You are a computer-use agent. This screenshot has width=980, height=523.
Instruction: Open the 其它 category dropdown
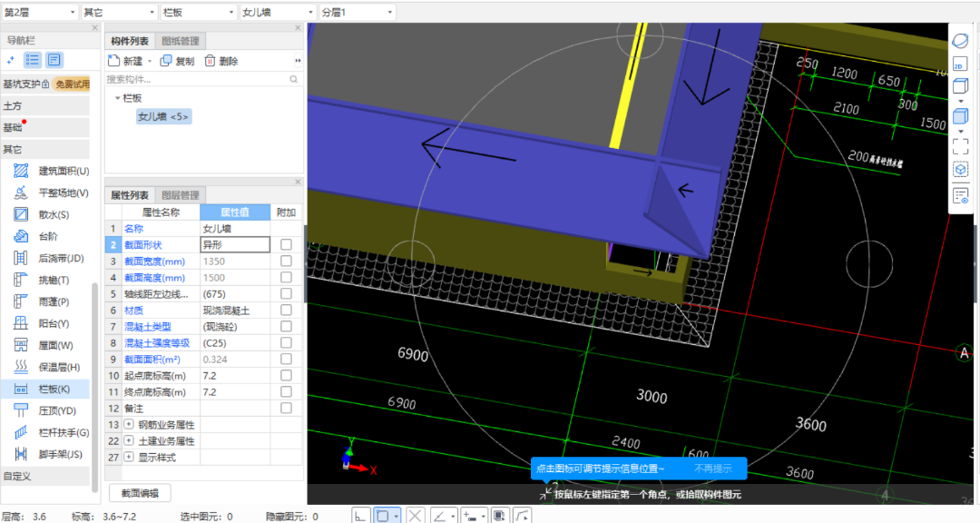[x=119, y=12]
